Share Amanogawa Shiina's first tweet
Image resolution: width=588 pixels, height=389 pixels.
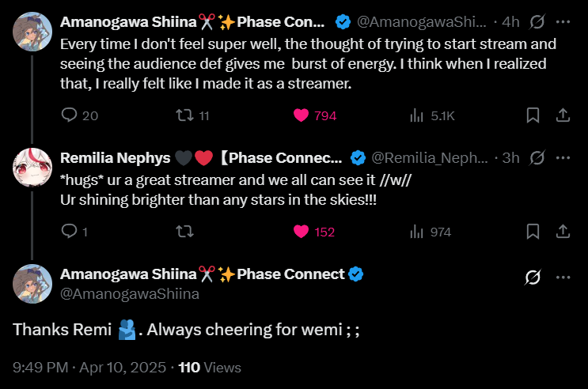tap(563, 115)
